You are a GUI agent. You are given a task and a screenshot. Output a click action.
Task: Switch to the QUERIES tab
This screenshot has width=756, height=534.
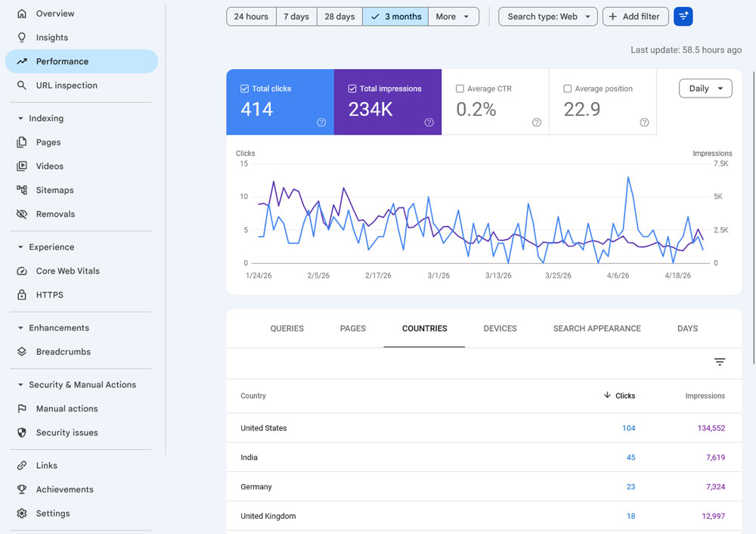click(x=287, y=328)
